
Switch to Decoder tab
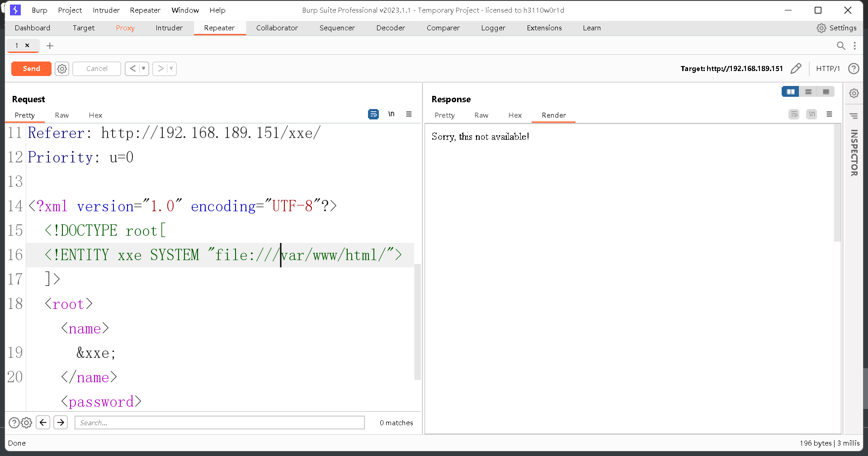(x=391, y=28)
